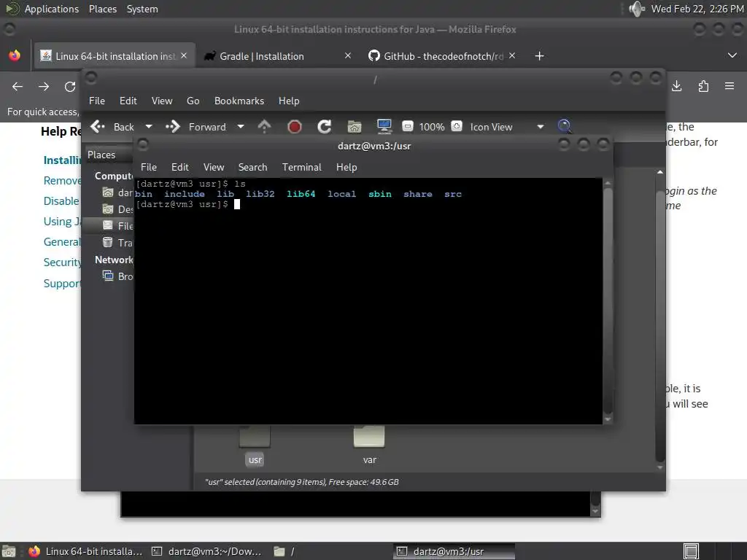Open System menu in top panel
747x560 pixels.
tap(142, 9)
